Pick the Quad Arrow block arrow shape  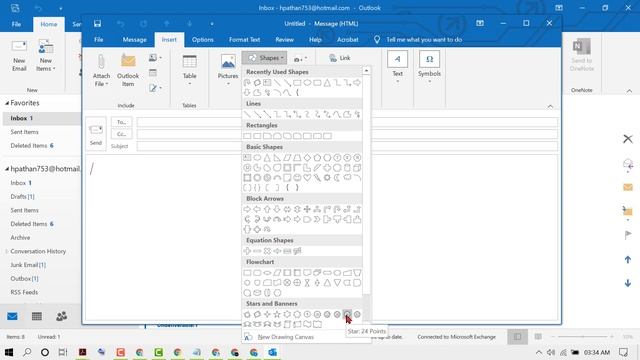pos(307,209)
